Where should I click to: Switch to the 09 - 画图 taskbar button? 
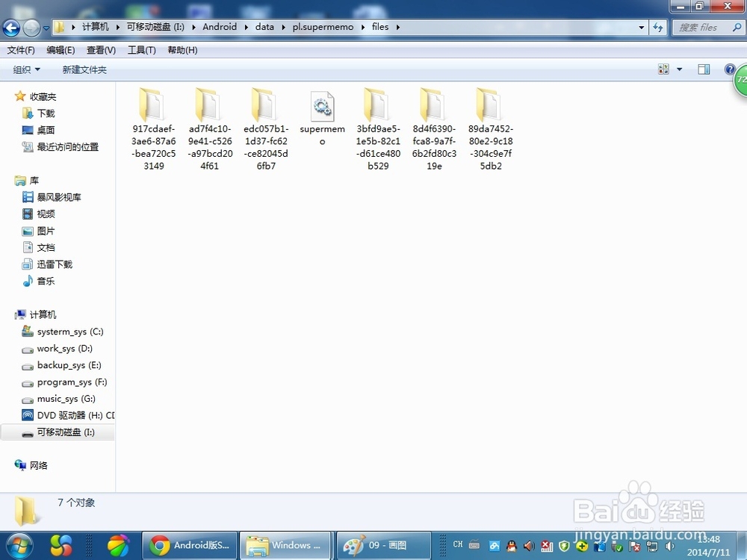(x=384, y=545)
